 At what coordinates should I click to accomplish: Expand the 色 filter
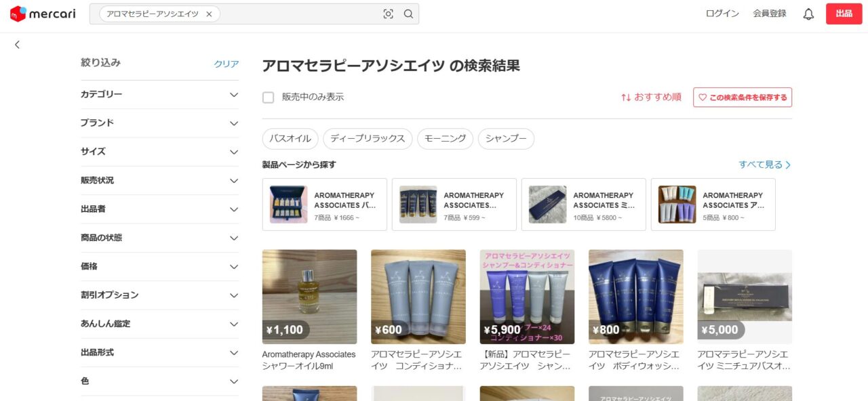click(x=160, y=381)
